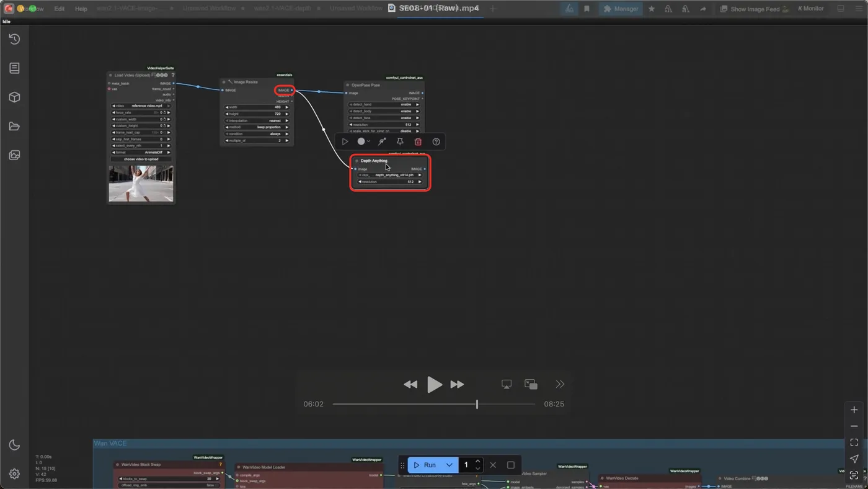Open the queue history sidebar icon

click(x=14, y=39)
